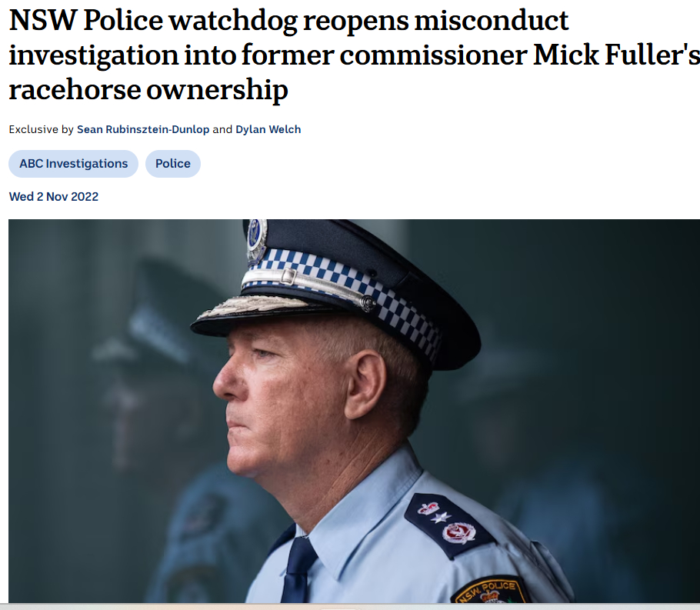700x610 pixels.
Task: Click the police cap badge in photo
Action: [256, 241]
